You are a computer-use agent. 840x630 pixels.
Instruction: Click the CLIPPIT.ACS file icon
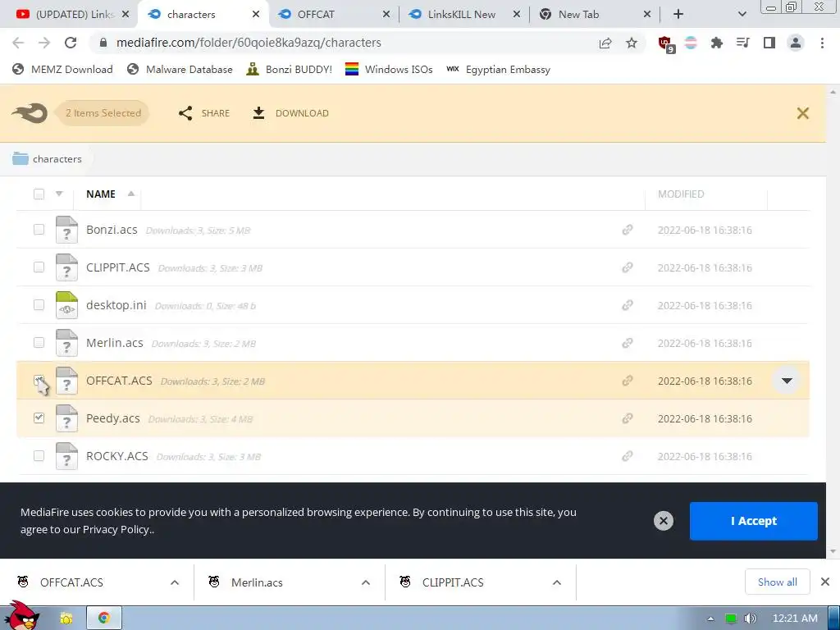pyautogui.click(x=66, y=267)
